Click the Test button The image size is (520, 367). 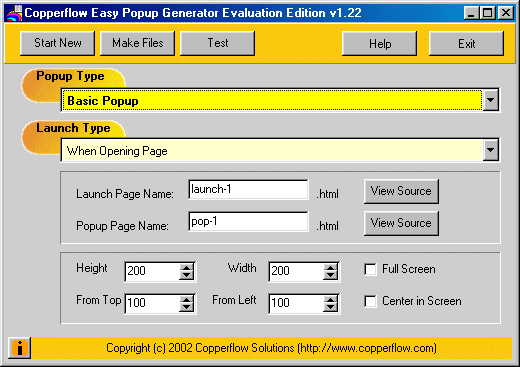click(x=217, y=43)
